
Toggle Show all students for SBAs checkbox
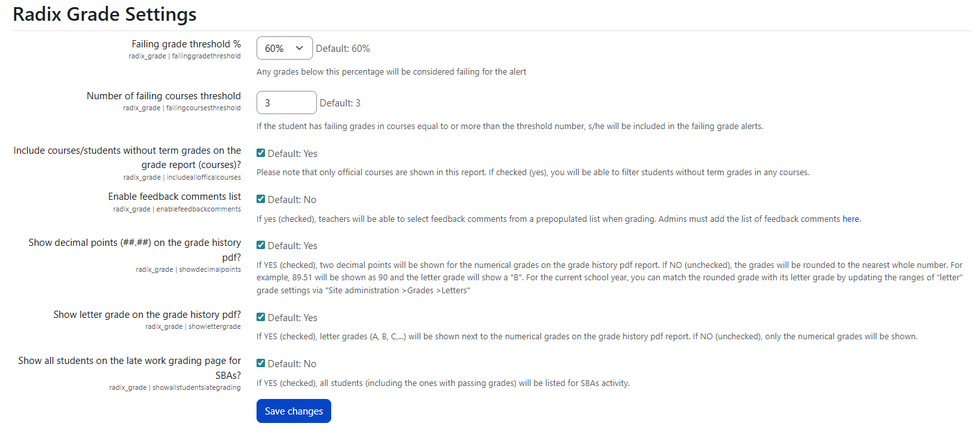point(261,363)
